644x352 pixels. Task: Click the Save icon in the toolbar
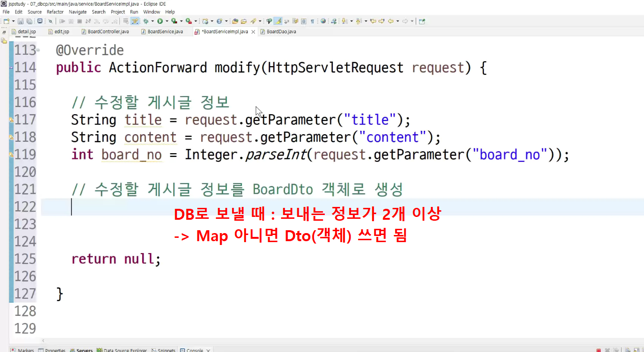point(20,21)
